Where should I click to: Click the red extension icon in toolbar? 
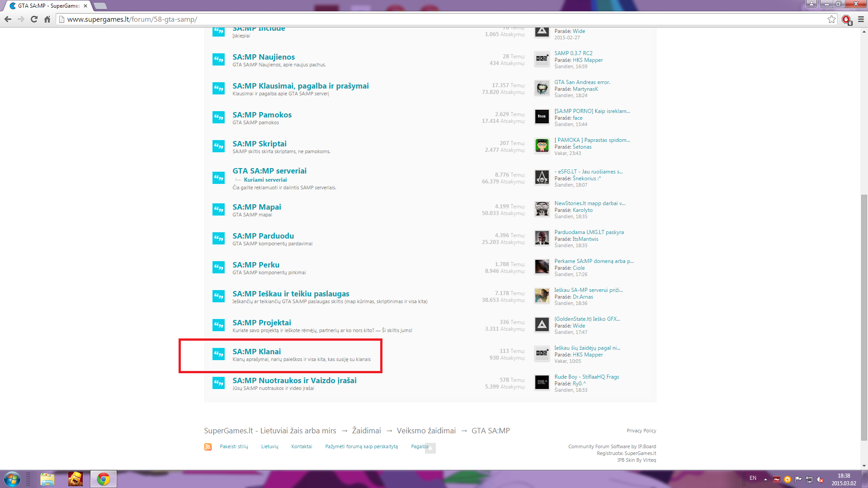pos(846,19)
